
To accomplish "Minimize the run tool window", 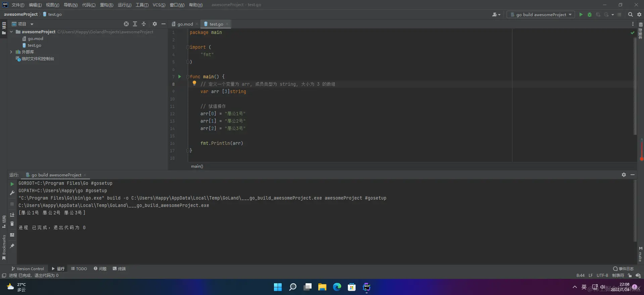I will 633,175.
